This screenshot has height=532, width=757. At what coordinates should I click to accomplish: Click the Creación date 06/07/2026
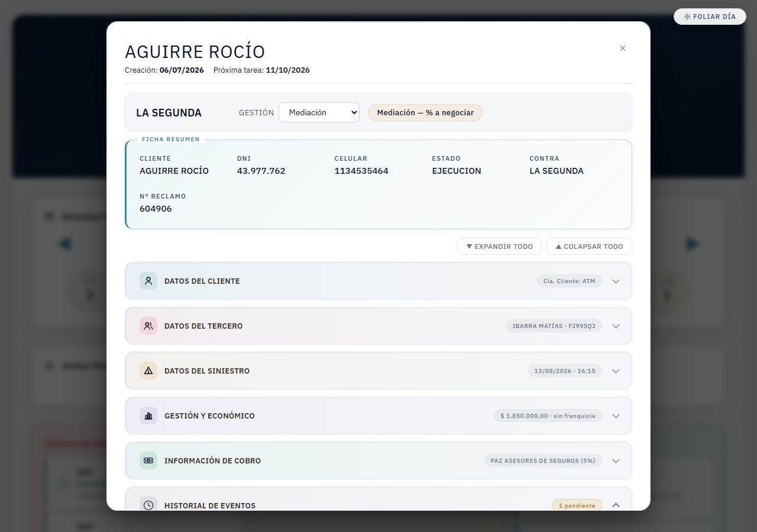[x=182, y=70]
